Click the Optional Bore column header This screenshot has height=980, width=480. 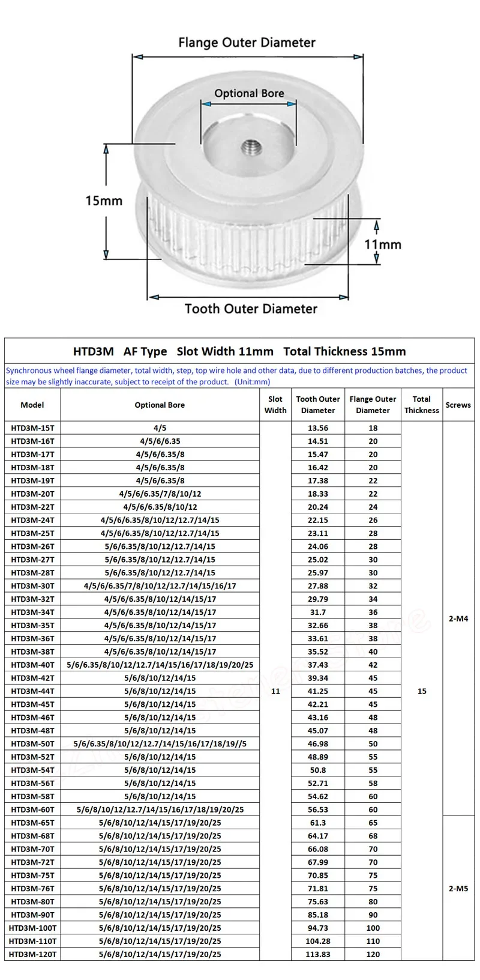point(160,405)
